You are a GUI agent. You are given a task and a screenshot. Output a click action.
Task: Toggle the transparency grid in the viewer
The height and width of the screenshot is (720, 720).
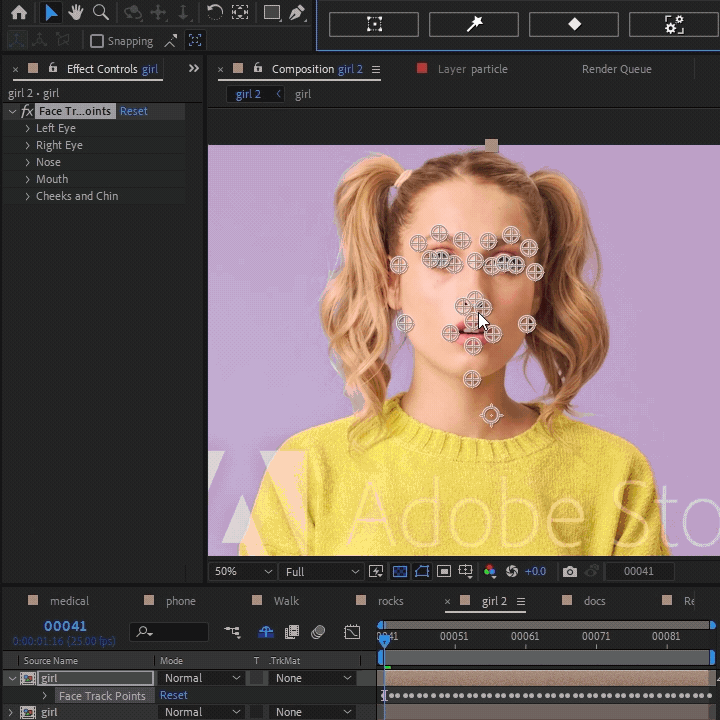tap(400, 571)
